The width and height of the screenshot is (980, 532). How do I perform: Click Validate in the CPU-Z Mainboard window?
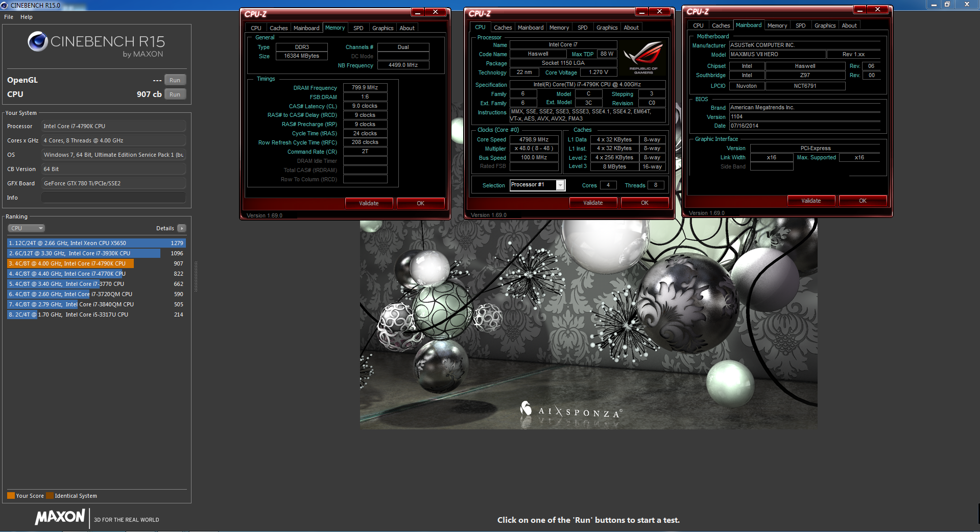pyautogui.click(x=811, y=201)
